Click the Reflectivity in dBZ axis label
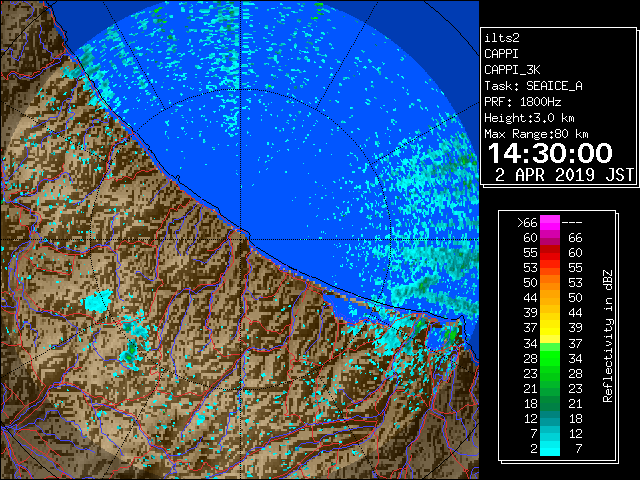The height and width of the screenshot is (480, 640). click(x=608, y=336)
